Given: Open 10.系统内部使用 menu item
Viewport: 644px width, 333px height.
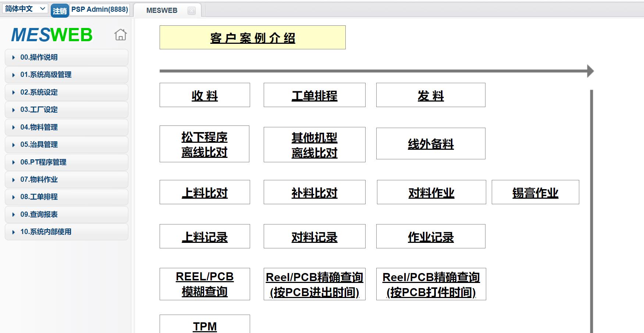Looking at the screenshot, I should click(x=67, y=232).
